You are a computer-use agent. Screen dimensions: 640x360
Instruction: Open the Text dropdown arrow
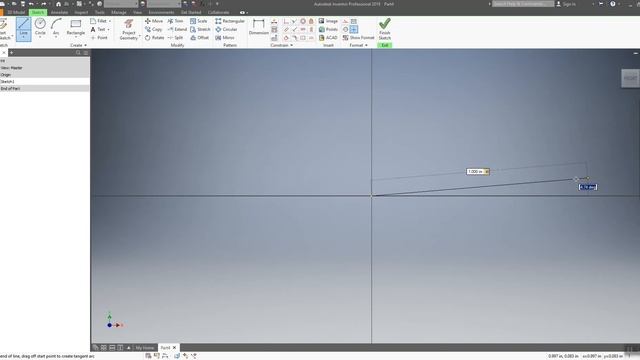(109, 30)
